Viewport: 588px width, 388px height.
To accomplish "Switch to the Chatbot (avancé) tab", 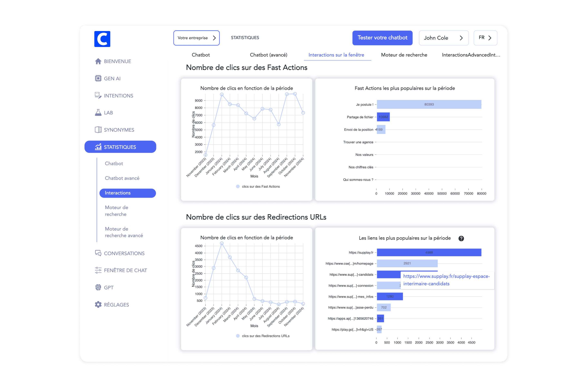I will point(268,55).
